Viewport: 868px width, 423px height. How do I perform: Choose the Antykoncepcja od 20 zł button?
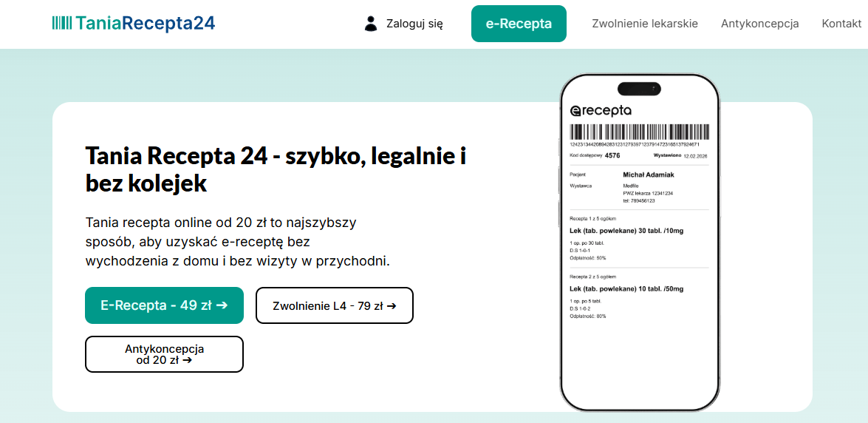pos(164,354)
